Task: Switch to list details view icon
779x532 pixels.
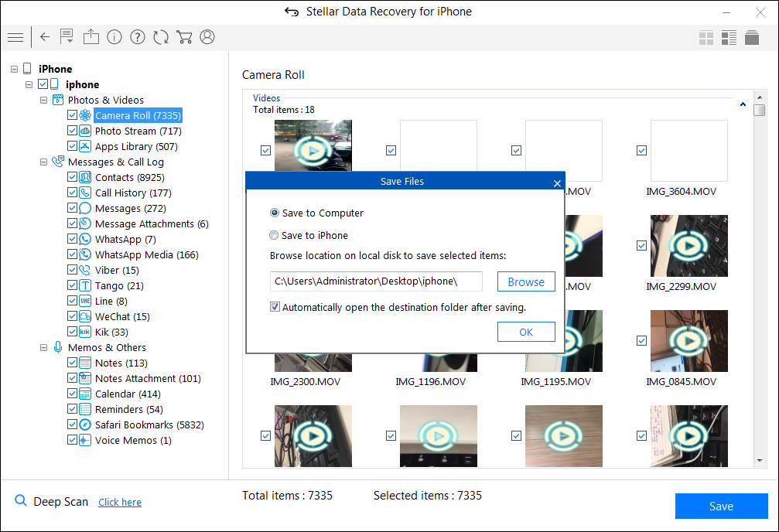Action: tap(729, 38)
